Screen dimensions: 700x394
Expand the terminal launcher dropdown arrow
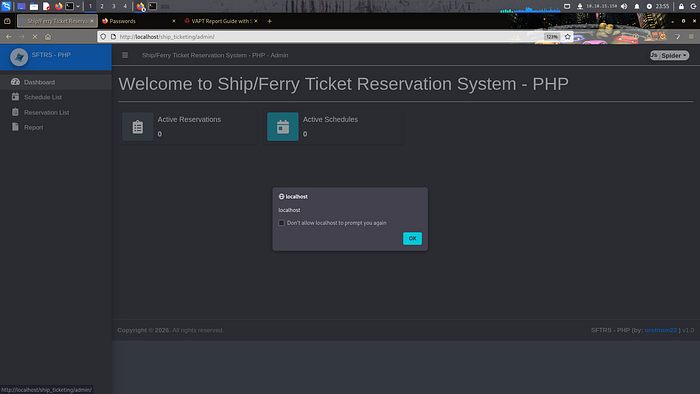(x=78, y=6)
